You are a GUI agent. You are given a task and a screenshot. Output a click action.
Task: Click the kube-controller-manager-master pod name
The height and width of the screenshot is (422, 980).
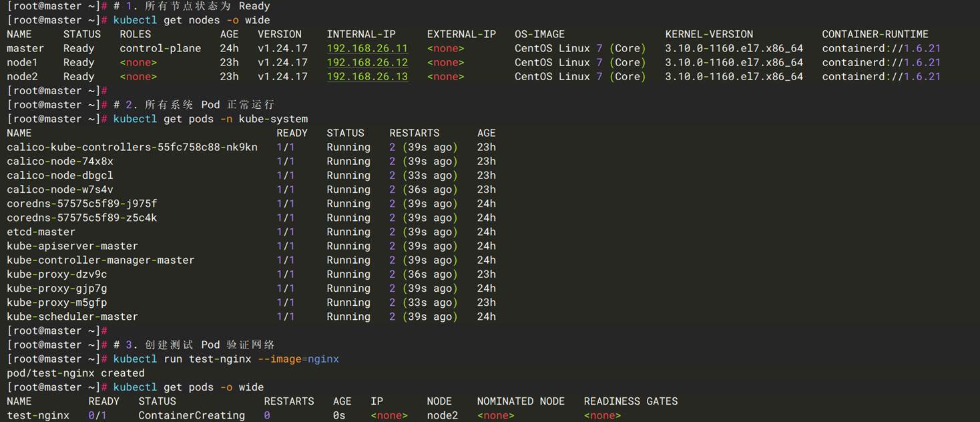point(101,260)
